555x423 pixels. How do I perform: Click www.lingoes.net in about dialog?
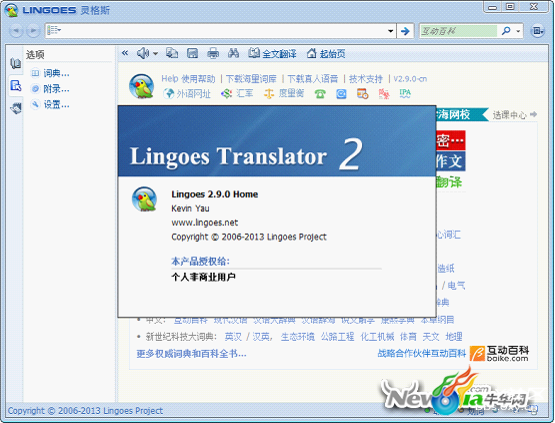(205, 223)
